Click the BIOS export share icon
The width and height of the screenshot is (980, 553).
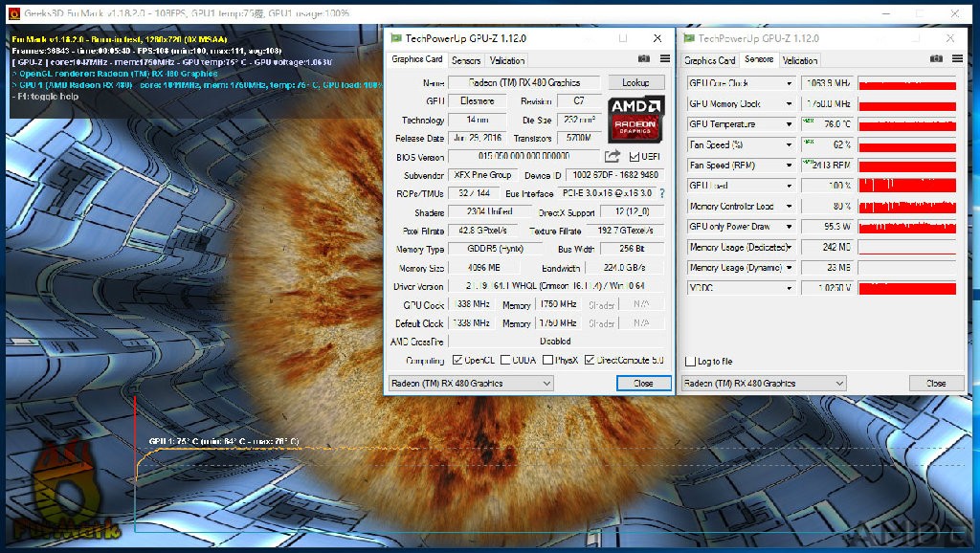[x=612, y=156]
